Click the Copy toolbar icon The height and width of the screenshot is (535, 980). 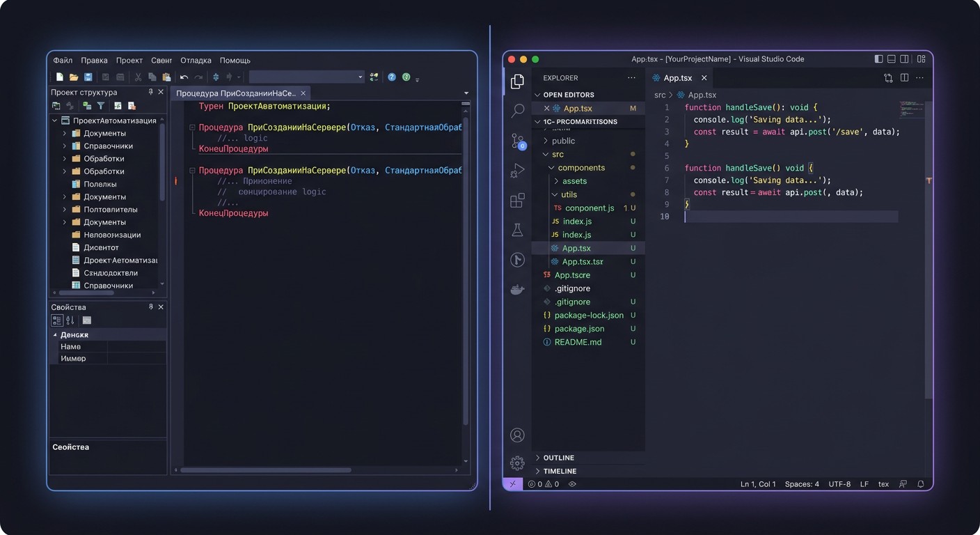point(152,77)
